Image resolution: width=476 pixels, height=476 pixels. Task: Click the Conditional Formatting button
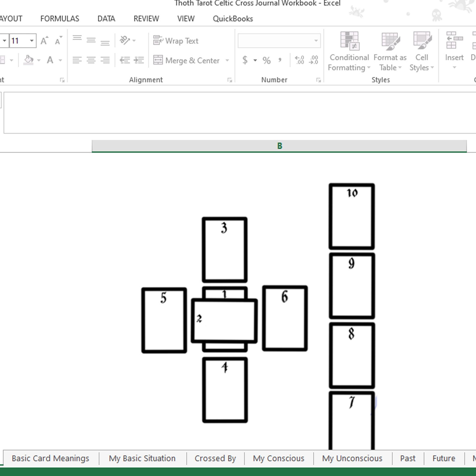pos(349,52)
